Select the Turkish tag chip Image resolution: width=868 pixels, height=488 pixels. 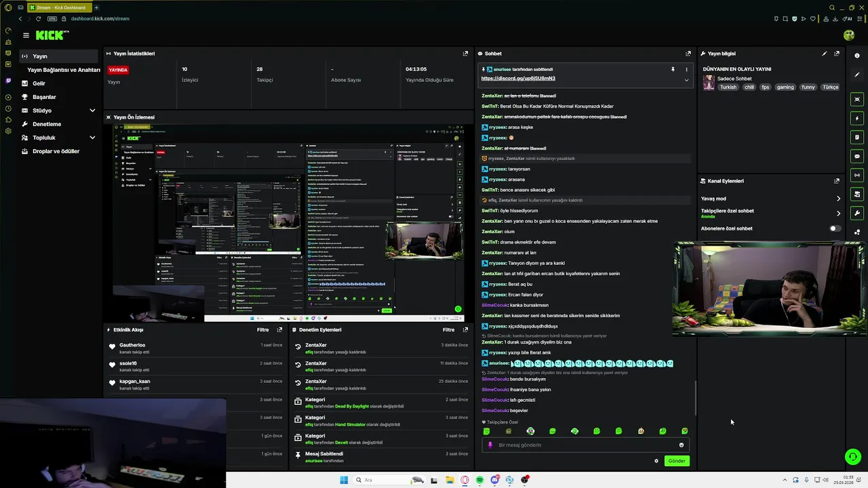[728, 87]
